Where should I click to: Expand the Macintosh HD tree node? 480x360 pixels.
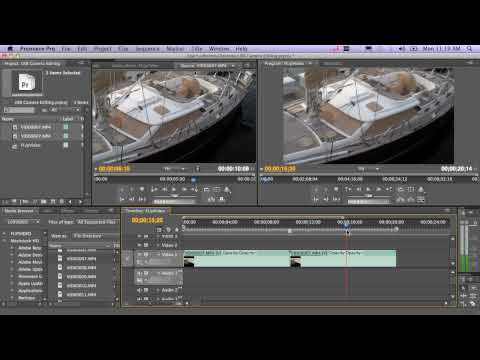(5, 241)
